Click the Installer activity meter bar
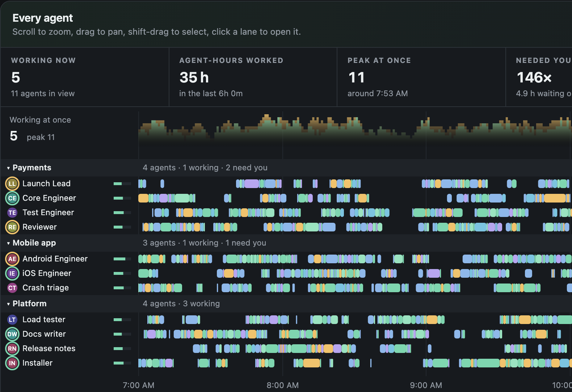This screenshot has height=392, width=572. point(122,363)
